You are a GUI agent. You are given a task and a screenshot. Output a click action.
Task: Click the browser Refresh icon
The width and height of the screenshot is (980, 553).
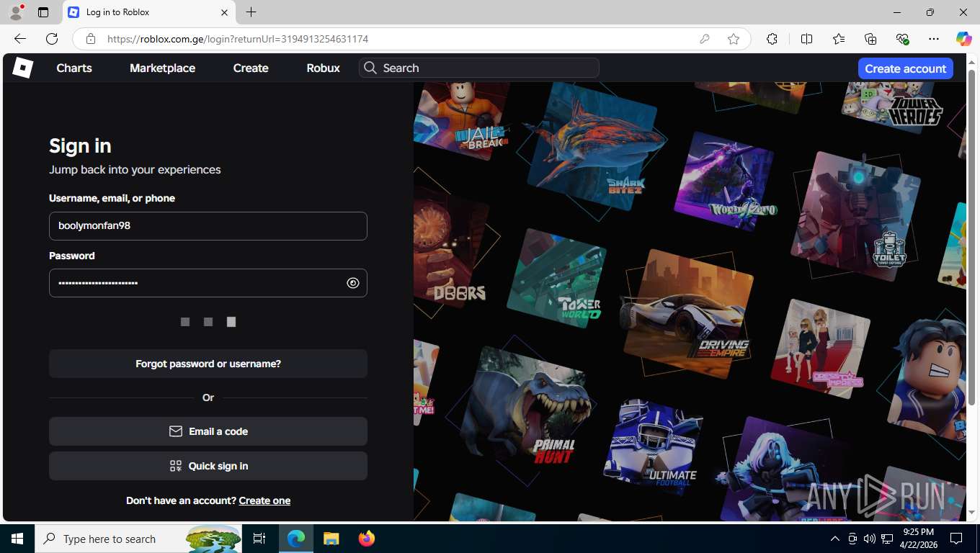[52, 39]
